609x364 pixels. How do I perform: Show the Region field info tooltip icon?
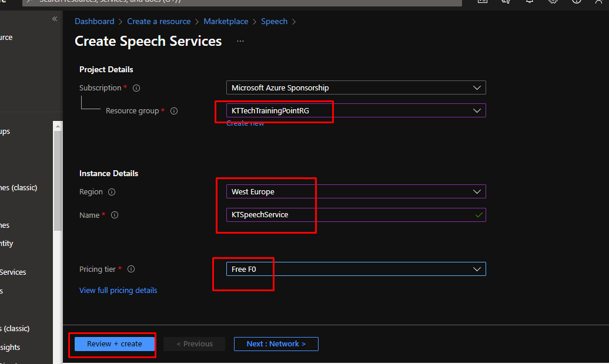pyautogui.click(x=112, y=192)
